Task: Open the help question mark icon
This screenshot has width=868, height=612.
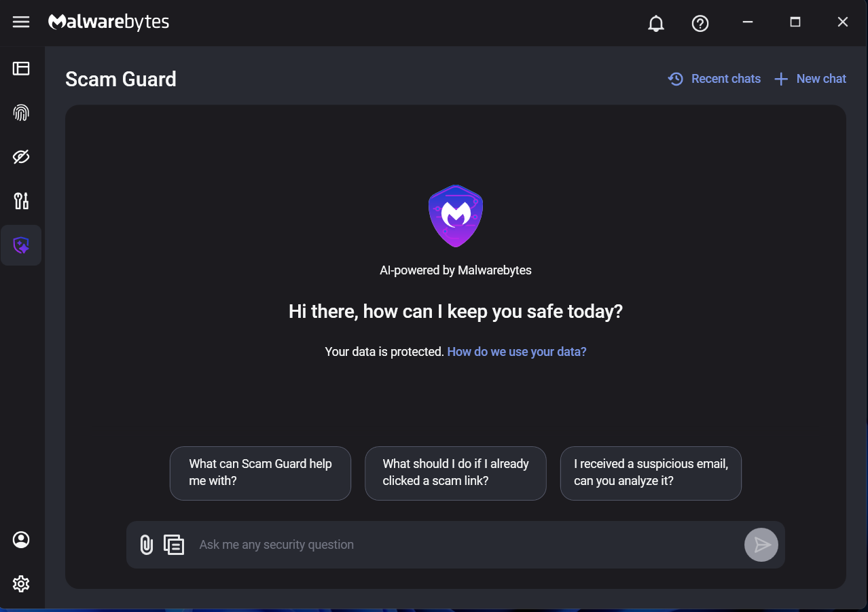Action: (x=700, y=23)
